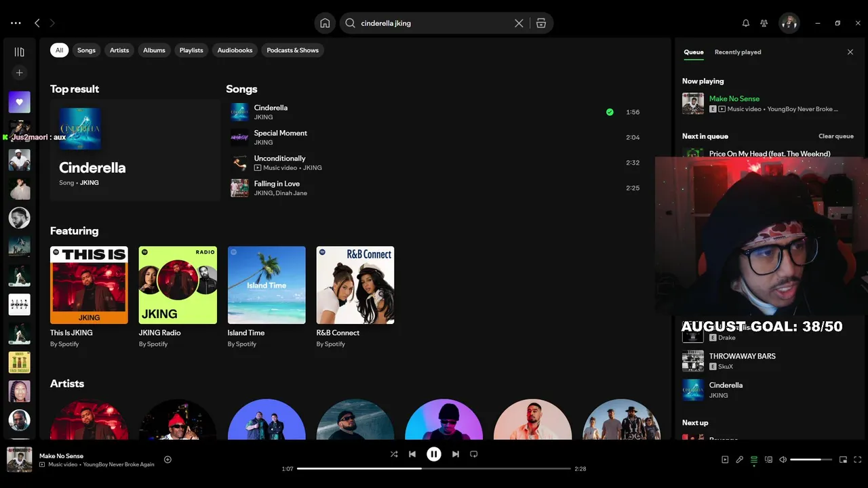
Task: Select the Podcasts & Shows filter chip
Action: coord(292,50)
